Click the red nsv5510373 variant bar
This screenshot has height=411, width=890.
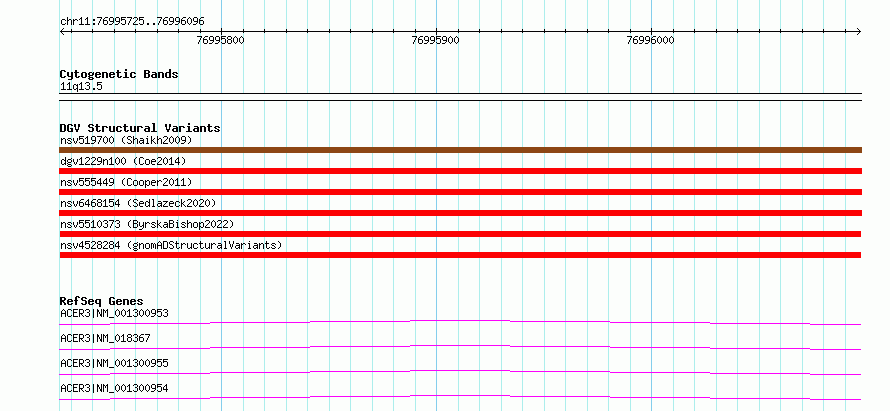click(460, 234)
